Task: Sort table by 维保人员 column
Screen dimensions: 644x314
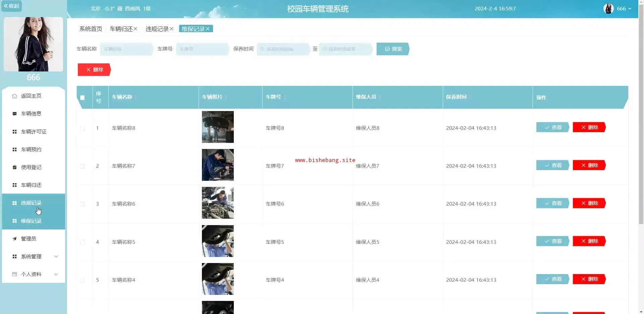Action: [x=380, y=97]
